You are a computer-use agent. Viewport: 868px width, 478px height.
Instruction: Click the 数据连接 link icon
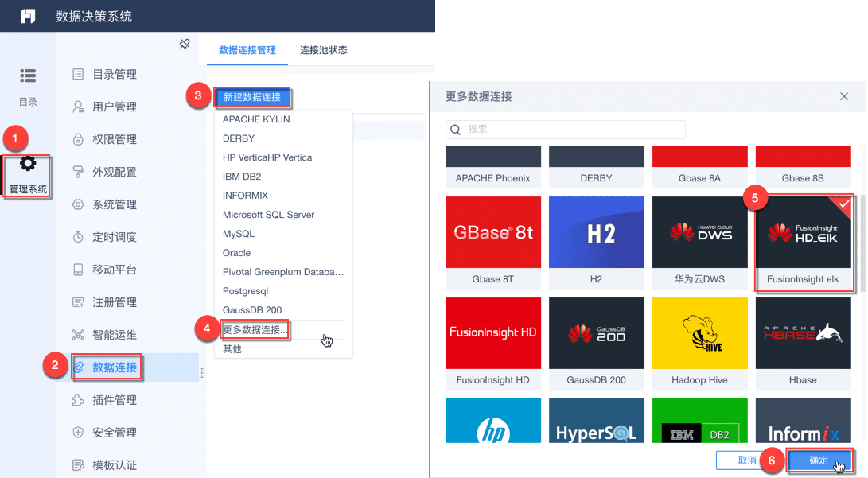[x=78, y=367]
